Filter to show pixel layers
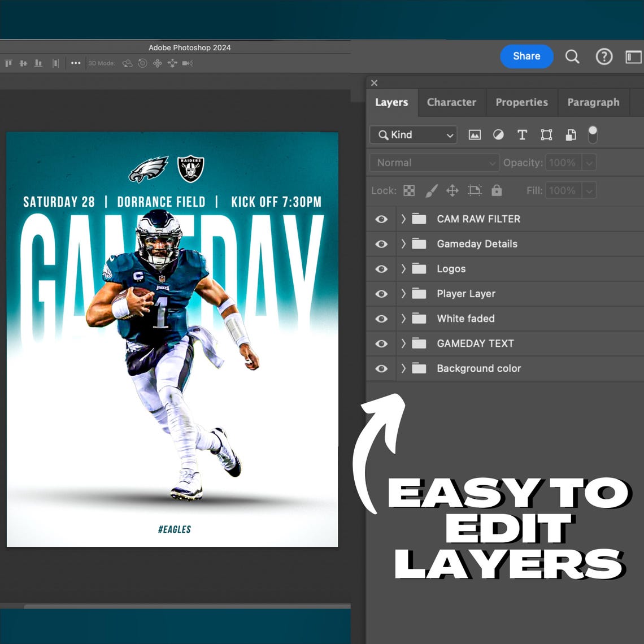 click(475, 134)
